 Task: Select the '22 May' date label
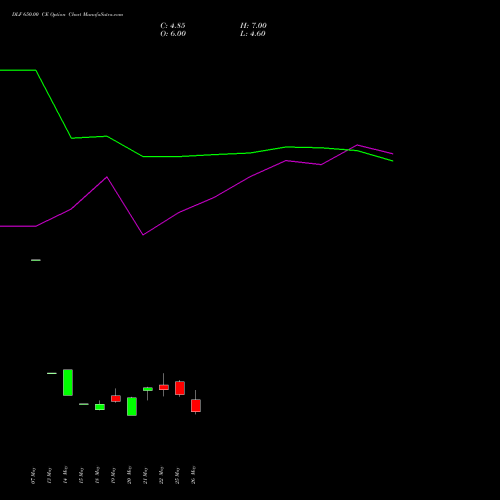(161, 475)
